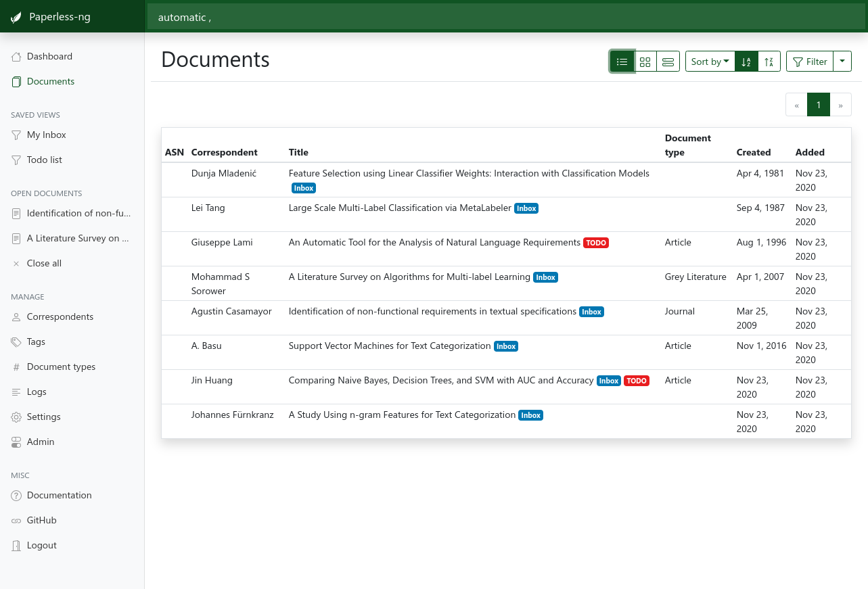Switch to small cards grid view
Screen dimensions: 868x589
tap(645, 62)
